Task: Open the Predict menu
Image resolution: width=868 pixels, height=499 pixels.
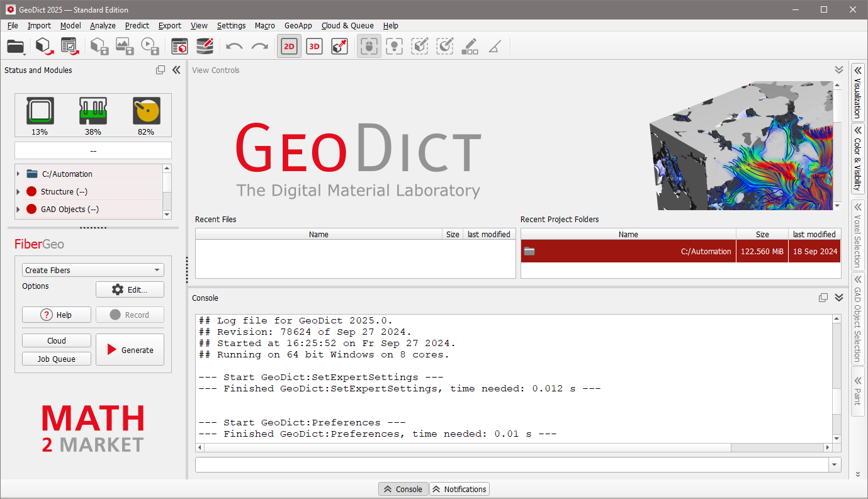Action: click(137, 26)
